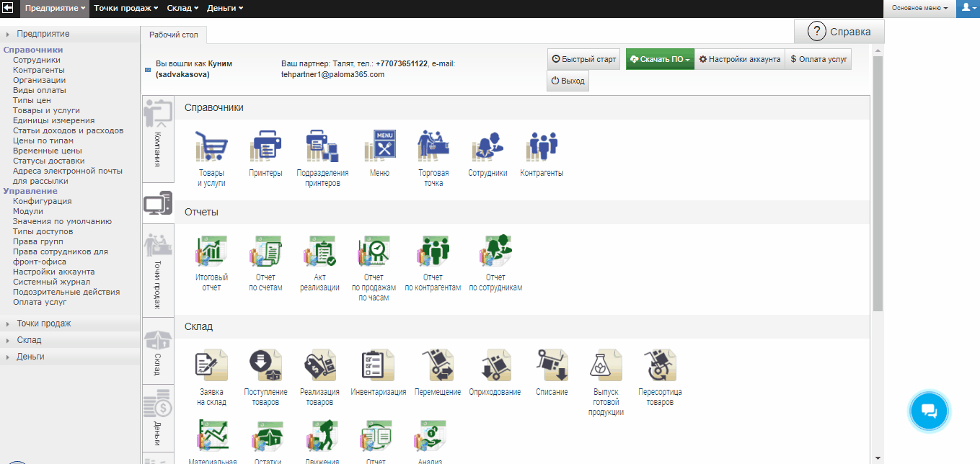Open the Выпуск готовой продукции icon
The height and width of the screenshot is (464, 980).
[x=606, y=366]
